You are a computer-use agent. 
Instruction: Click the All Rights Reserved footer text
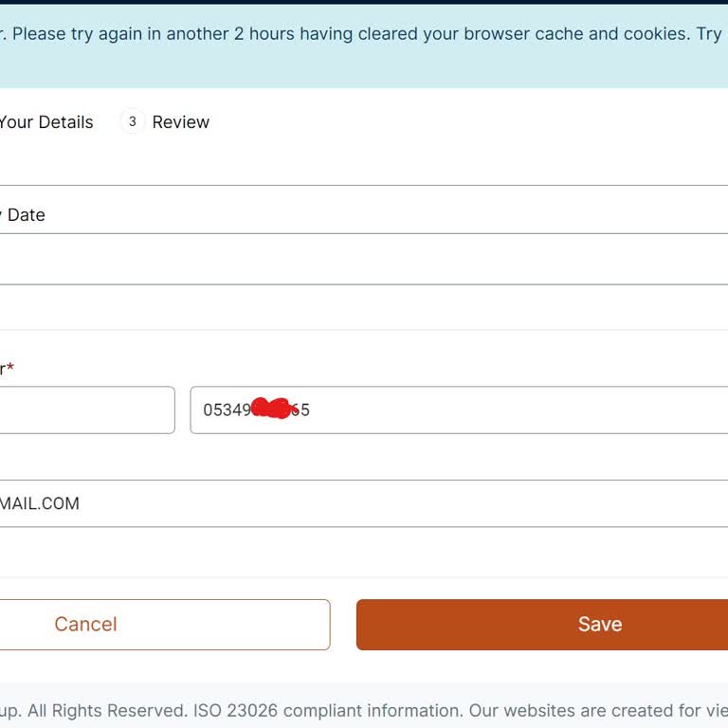click(x=106, y=710)
